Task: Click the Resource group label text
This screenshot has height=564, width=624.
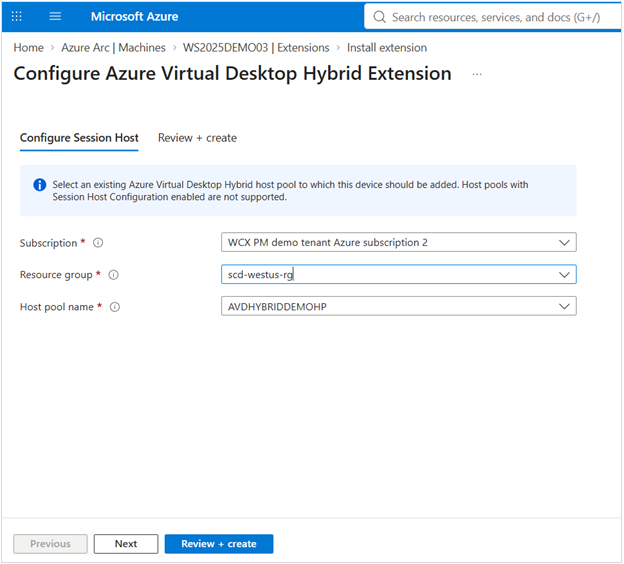Action: coord(56,275)
